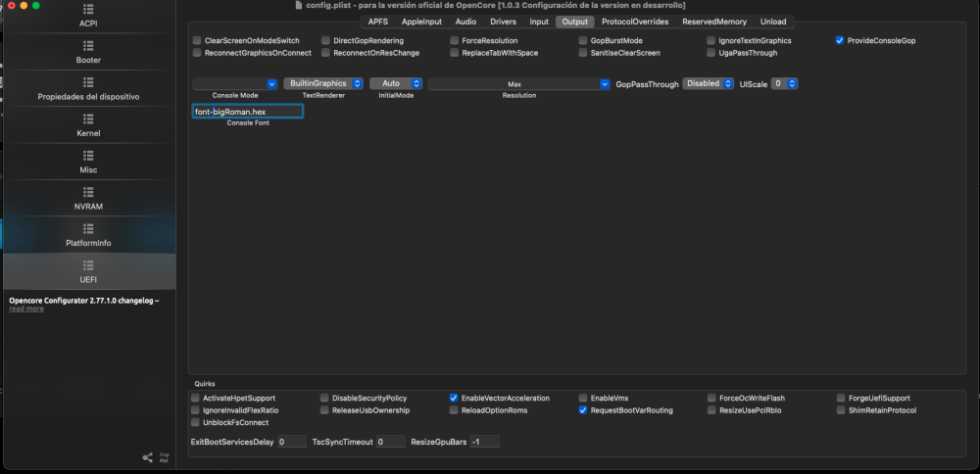Open the InitialMode Auto dropdown
The height and width of the screenshot is (474, 980).
[x=396, y=83]
